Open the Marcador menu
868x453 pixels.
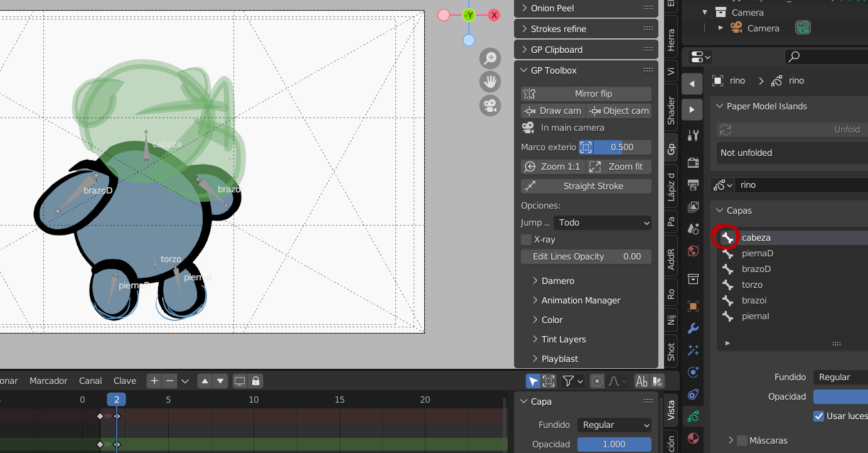48,381
